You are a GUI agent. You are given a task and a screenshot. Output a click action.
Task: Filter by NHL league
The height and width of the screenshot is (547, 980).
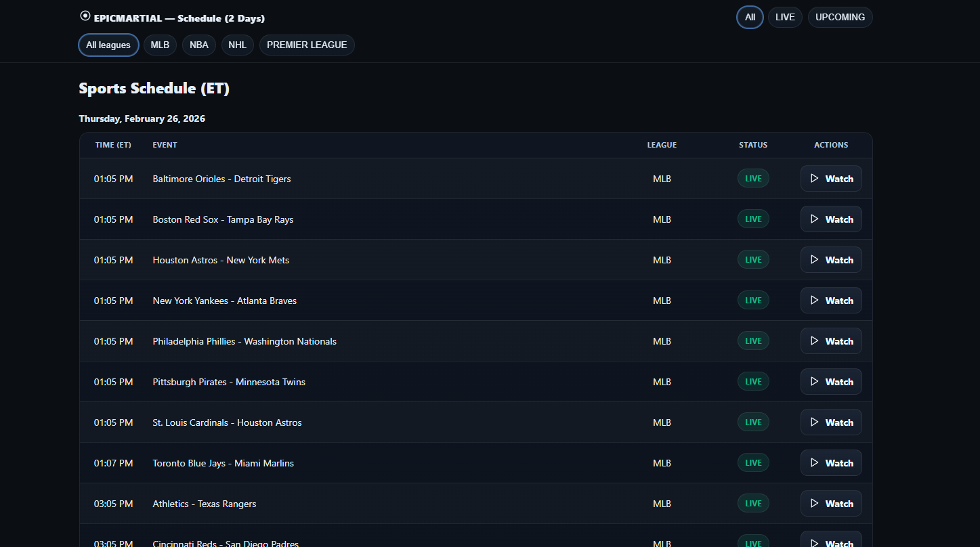[238, 45]
